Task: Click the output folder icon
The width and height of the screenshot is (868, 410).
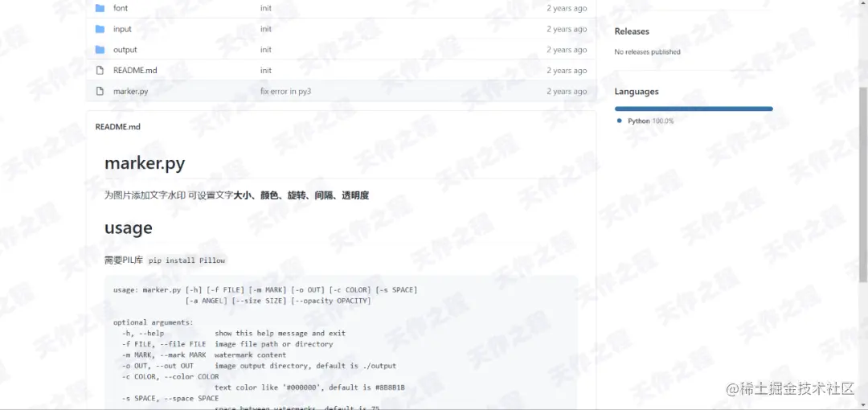Action: point(100,50)
